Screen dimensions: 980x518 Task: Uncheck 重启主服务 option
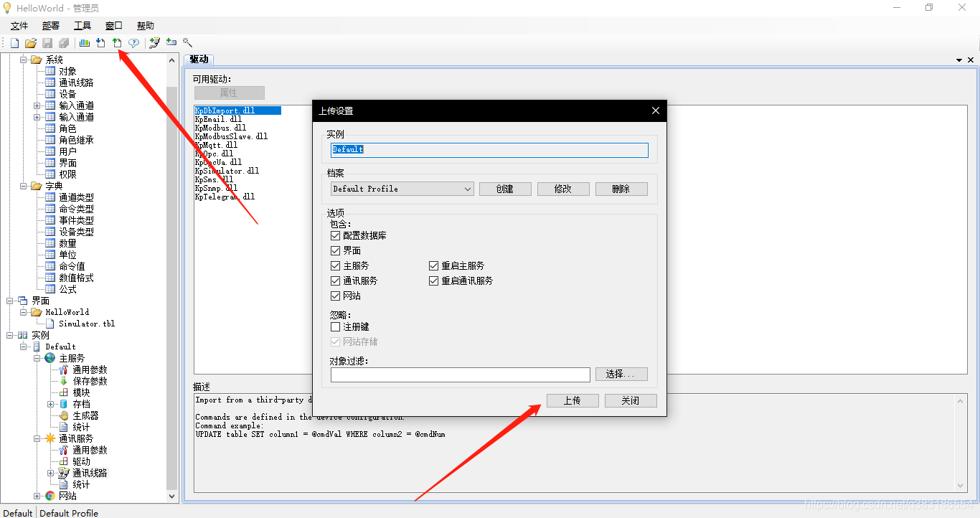click(433, 265)
